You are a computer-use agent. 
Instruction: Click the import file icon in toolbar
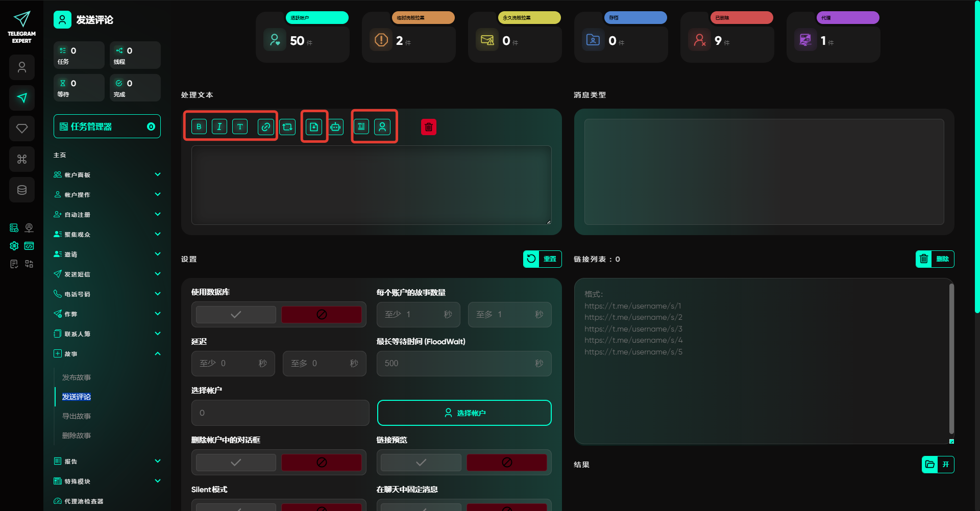tap(314, 127)
